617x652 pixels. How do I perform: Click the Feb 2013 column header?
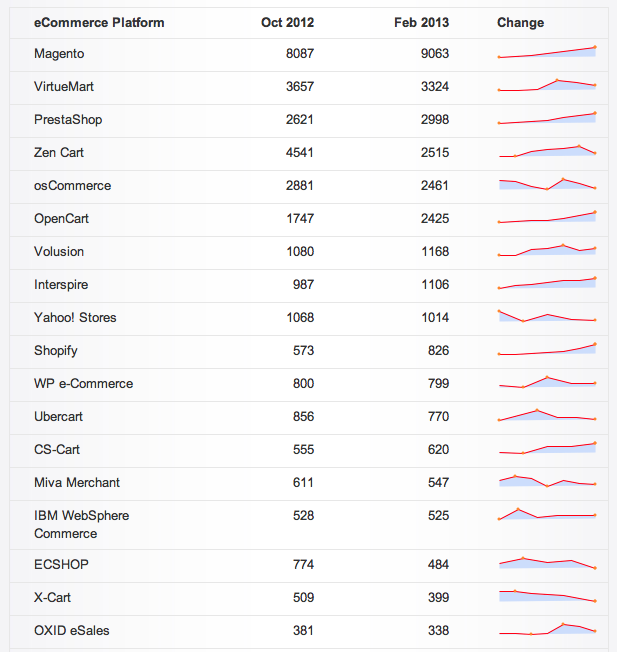(x=421, y=22)
